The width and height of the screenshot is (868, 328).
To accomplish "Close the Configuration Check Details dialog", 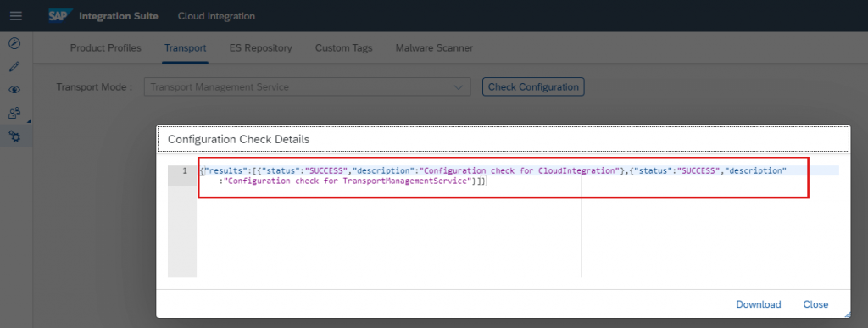I will click(x=816, y=304).
